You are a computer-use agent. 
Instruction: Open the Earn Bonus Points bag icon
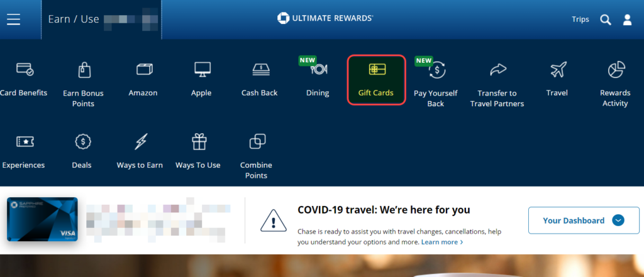(x=84, y=69)
